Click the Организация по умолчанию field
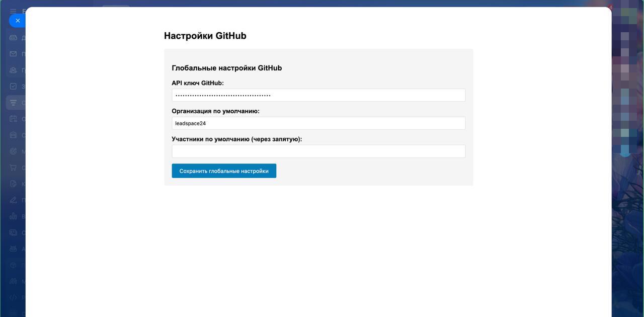 pos(318,123)
